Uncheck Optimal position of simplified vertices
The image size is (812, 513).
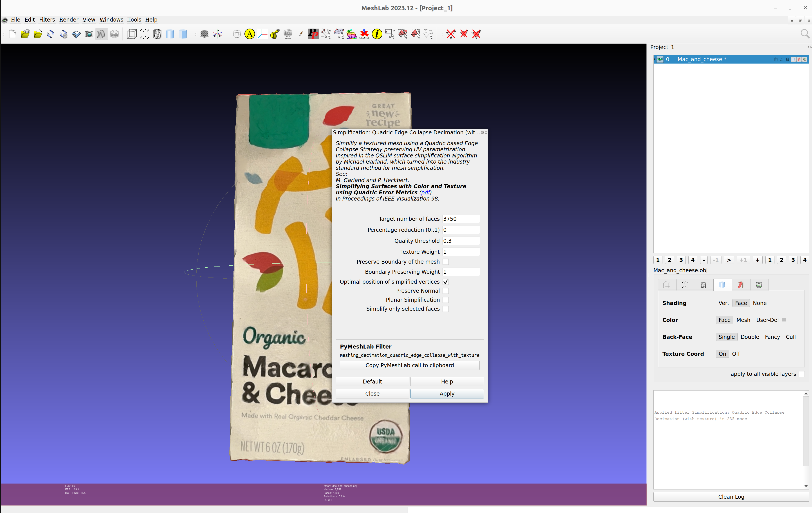point(445,281)
